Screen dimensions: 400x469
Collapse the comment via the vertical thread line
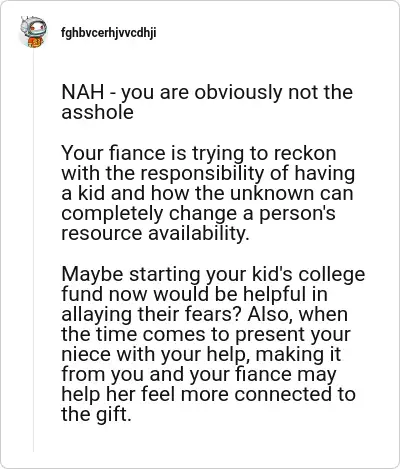33,250
